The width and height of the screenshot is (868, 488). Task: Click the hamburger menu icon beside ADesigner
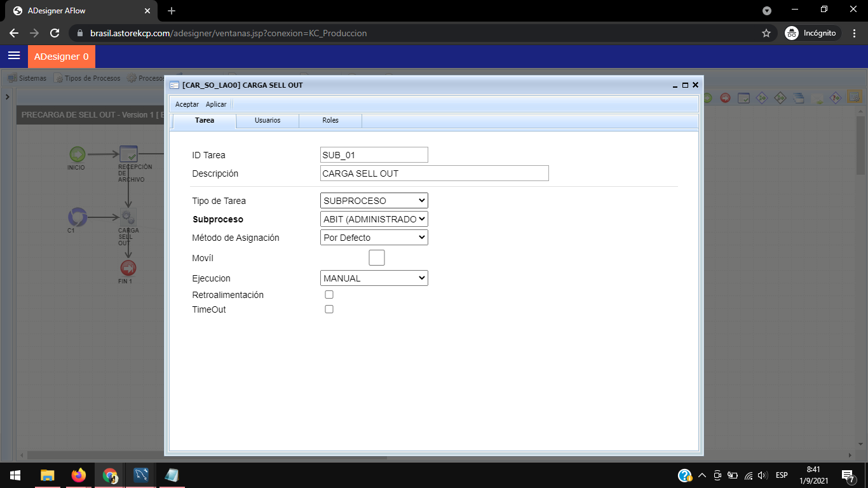point(14,56)
